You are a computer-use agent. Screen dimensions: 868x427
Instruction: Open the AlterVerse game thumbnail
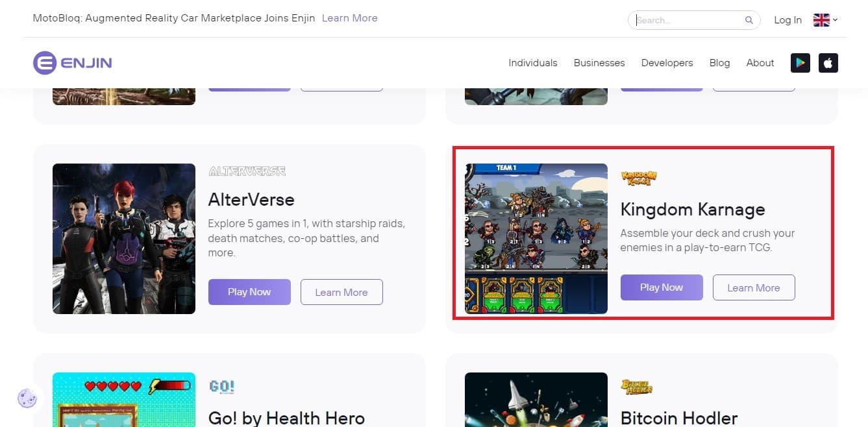click(124, 239)
